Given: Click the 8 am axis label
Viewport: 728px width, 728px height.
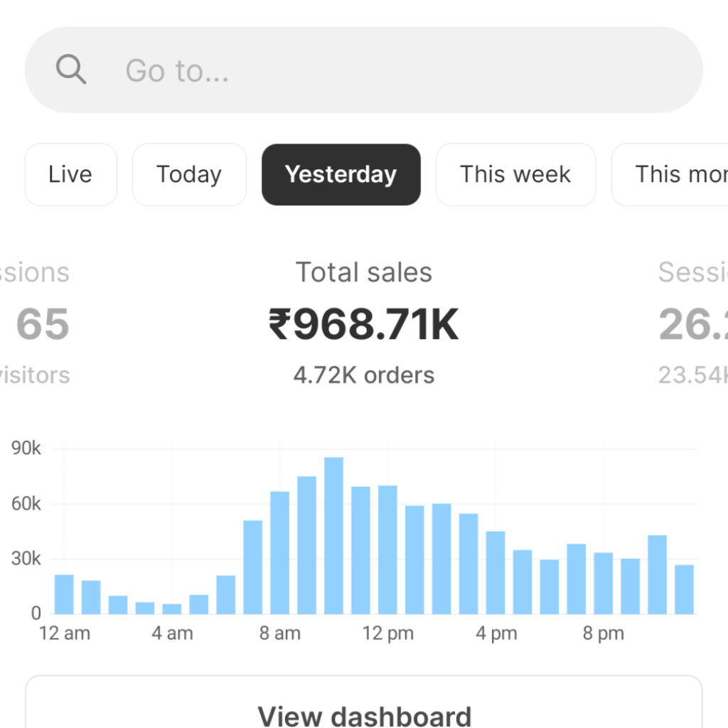Looking at the screenshot, I should (x=279, y=633).
